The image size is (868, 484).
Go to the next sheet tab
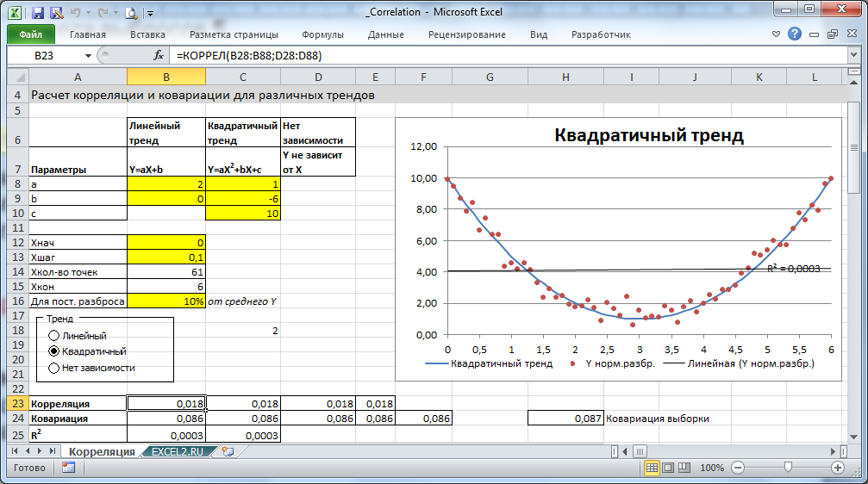pos(40,451)
